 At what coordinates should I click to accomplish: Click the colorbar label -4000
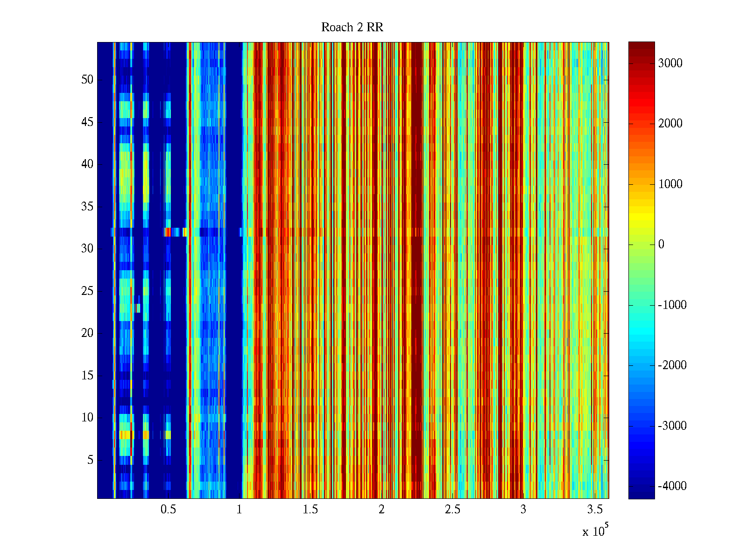(672, 486)
